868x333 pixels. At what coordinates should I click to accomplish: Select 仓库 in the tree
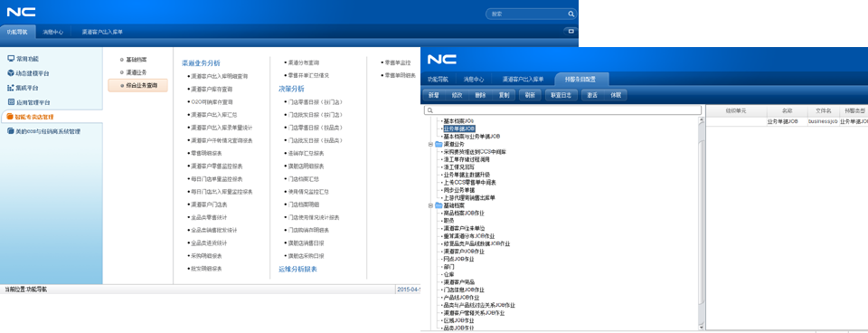pyautogui.click(x=448, y=274)
